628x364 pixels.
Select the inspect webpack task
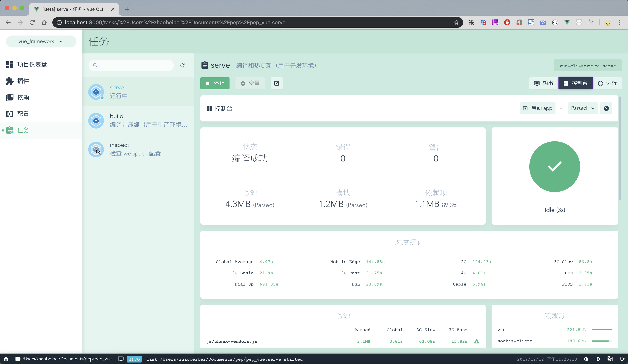138,149
